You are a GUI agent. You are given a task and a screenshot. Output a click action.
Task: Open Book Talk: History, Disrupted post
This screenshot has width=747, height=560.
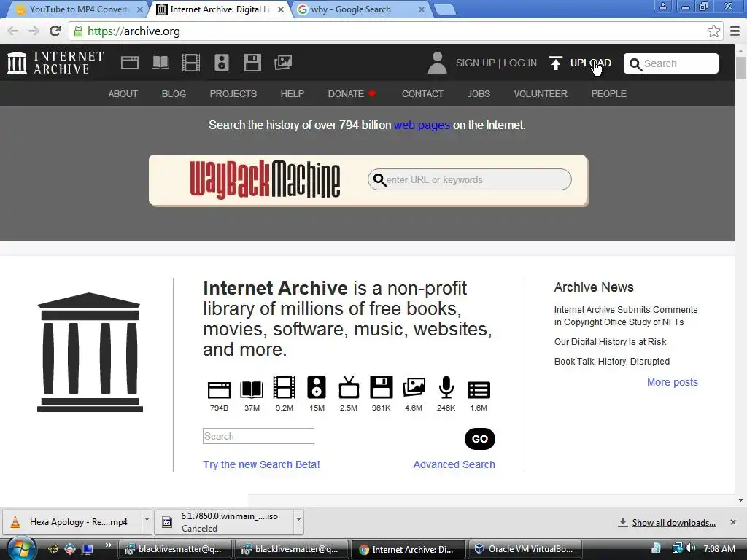coord(612,361)
